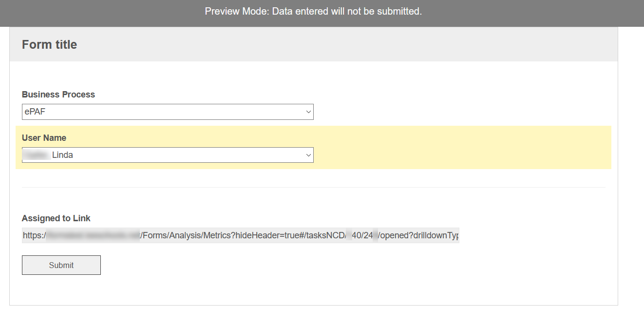The height and width of the screenshot is (327, 644).
Task: Click the name Linda in User Name
Action: 62,155
